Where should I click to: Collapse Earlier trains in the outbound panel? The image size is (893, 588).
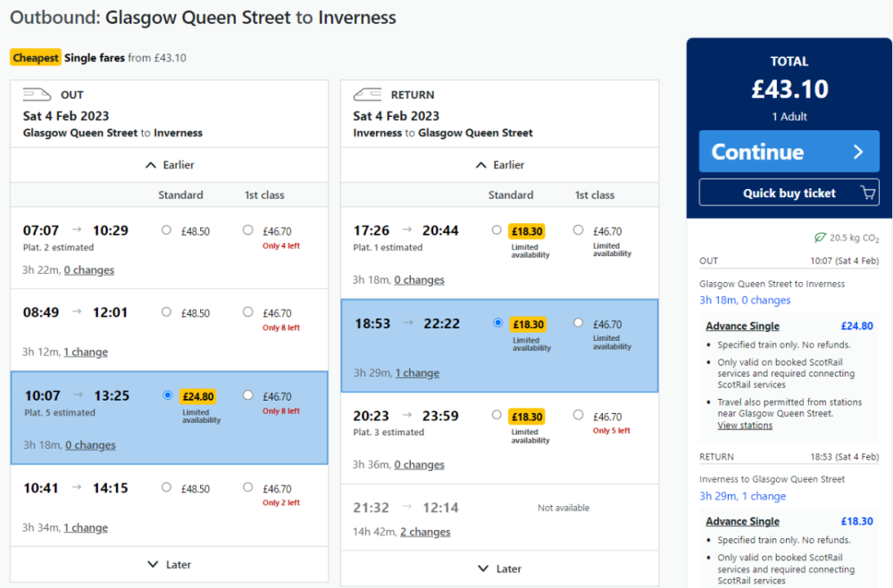click(169, 164)
